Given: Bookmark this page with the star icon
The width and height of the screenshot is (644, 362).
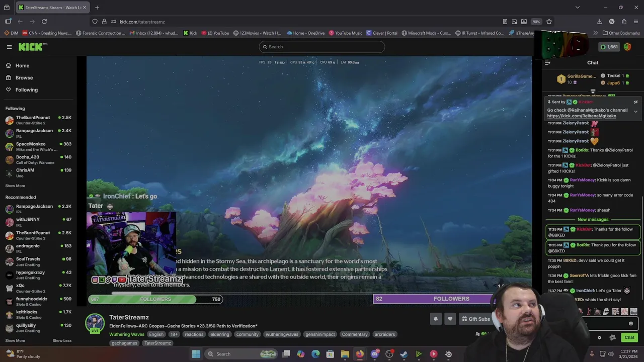Looking at the screenshot, I should click(549, 22).
